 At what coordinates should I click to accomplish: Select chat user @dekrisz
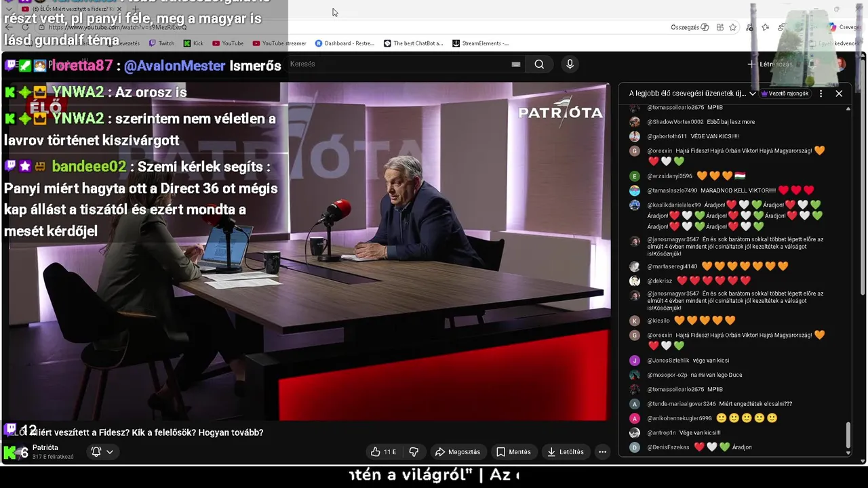click(x=659, y=281)
